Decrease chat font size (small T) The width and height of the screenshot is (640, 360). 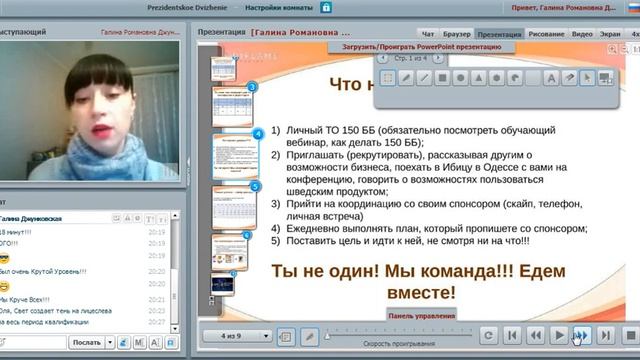pos(162,220)
